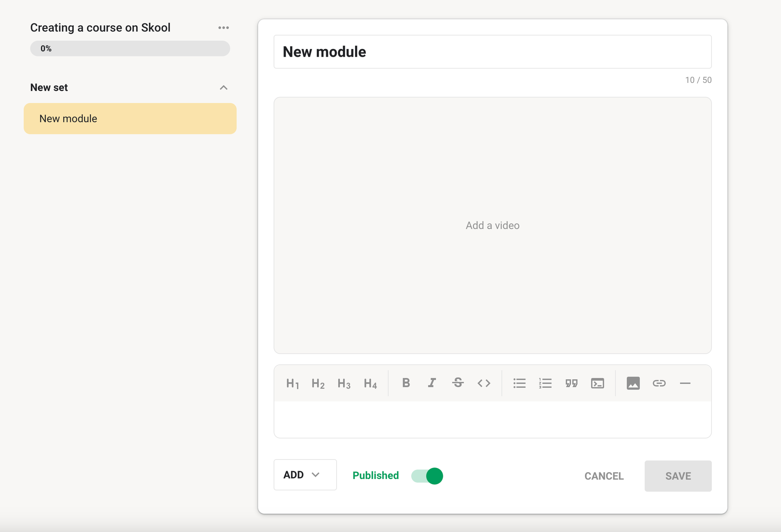Open the ADD dropdown

305,475
